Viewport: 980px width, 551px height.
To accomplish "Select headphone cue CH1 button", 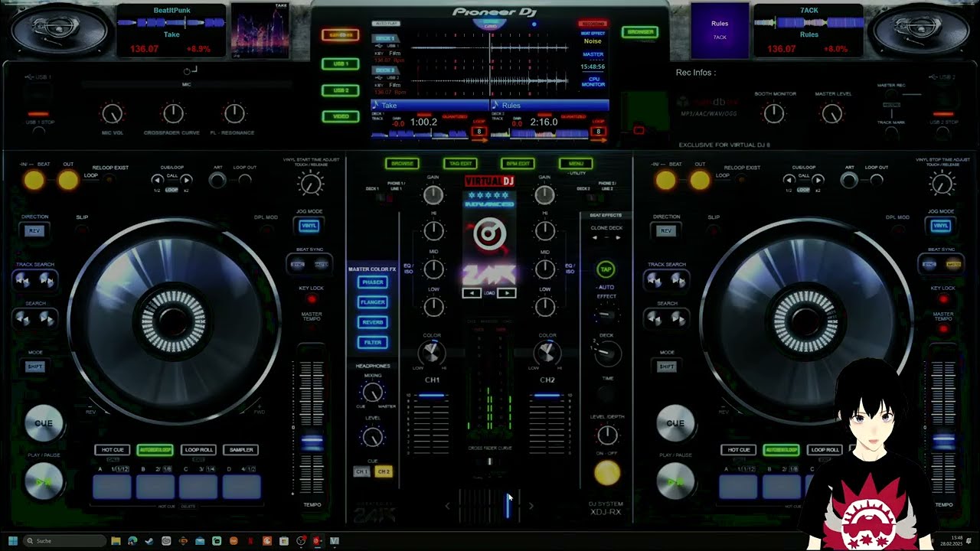I will tap(361, 472).
